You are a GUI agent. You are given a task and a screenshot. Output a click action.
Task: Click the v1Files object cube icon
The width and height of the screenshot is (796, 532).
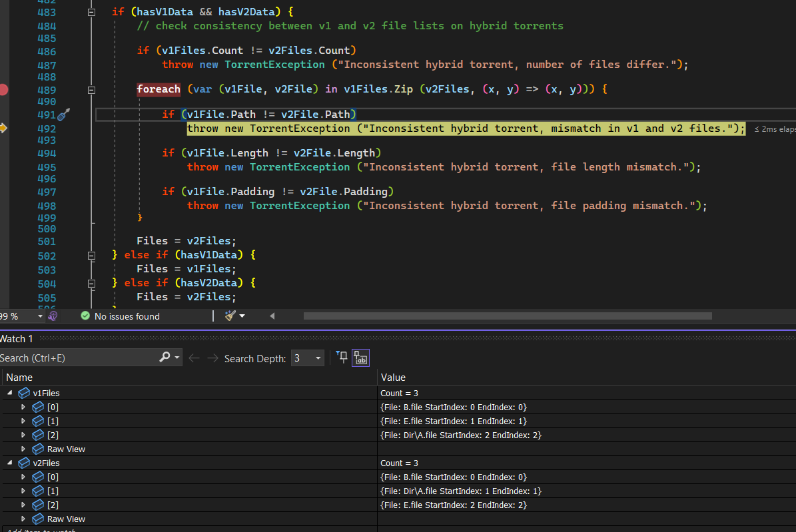point(24,393)
